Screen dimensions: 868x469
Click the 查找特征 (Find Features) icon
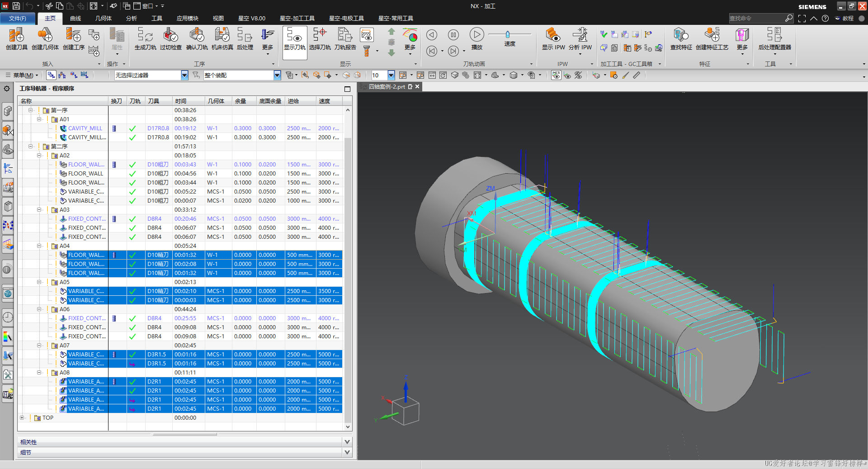(x=681, y=38)
